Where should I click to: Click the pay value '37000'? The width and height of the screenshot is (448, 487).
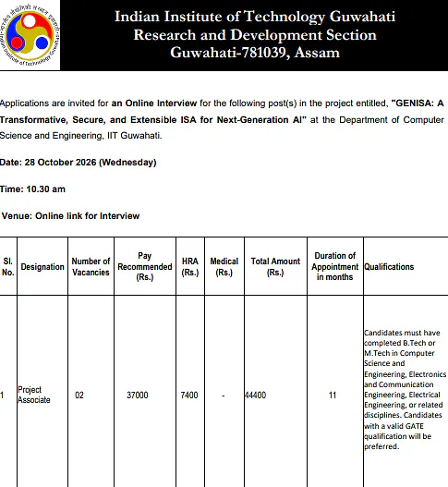[x=138, y=396]
